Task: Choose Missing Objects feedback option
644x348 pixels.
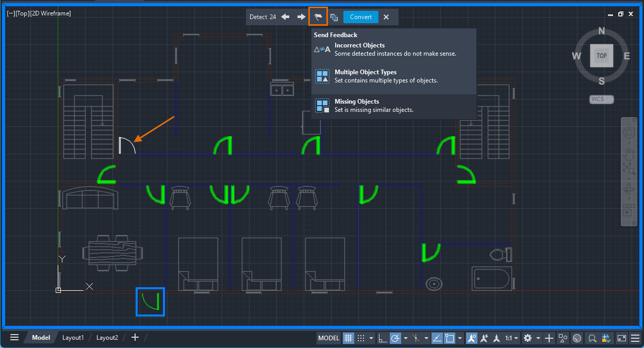Action: point(393,106)
